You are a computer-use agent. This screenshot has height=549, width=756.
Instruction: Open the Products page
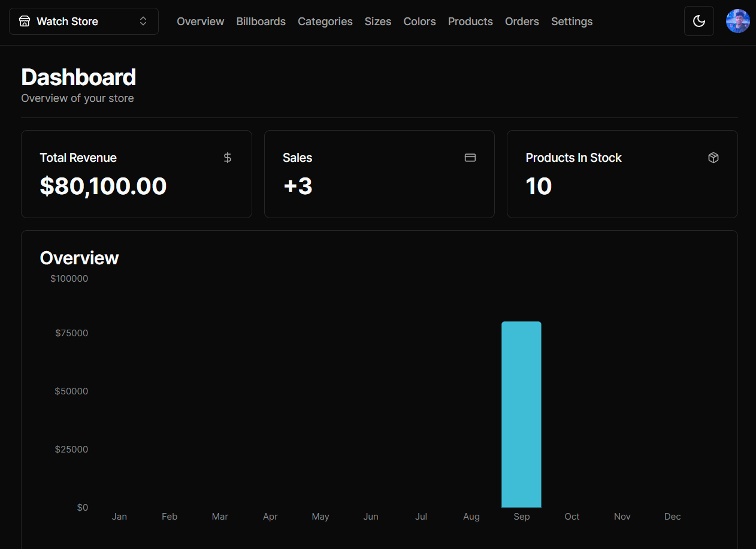[470, 22]
